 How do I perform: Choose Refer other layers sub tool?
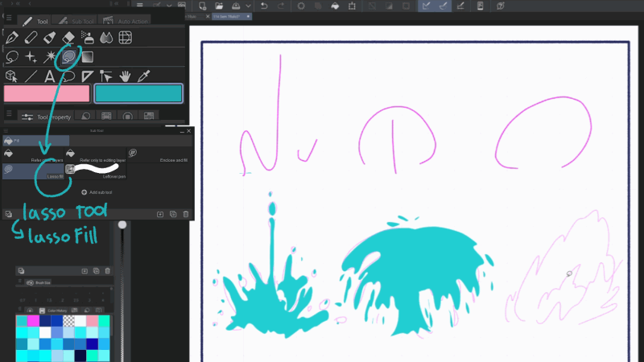[x=34, y=154]
